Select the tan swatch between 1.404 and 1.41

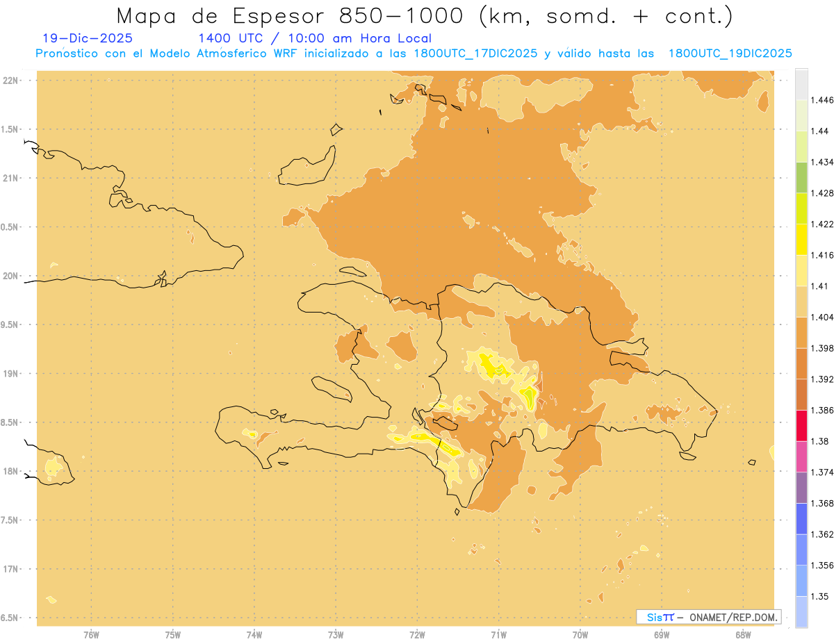[801, 301]
